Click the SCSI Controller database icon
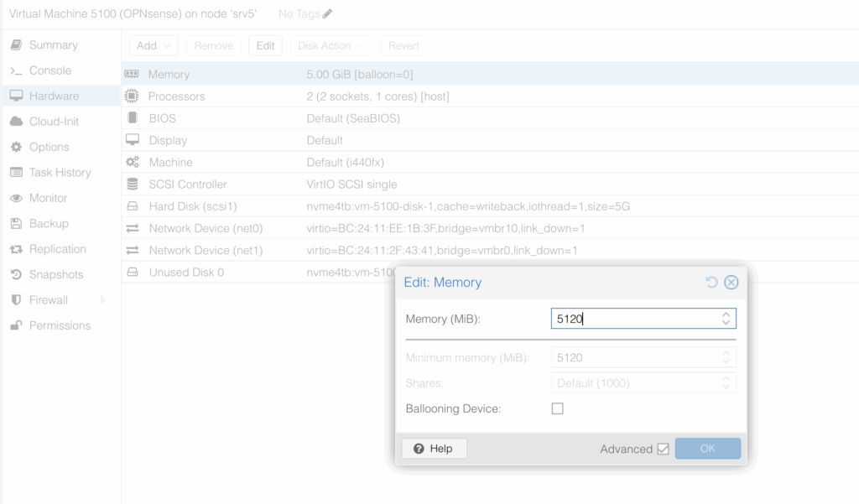859x504 pixels. [132, 184]
